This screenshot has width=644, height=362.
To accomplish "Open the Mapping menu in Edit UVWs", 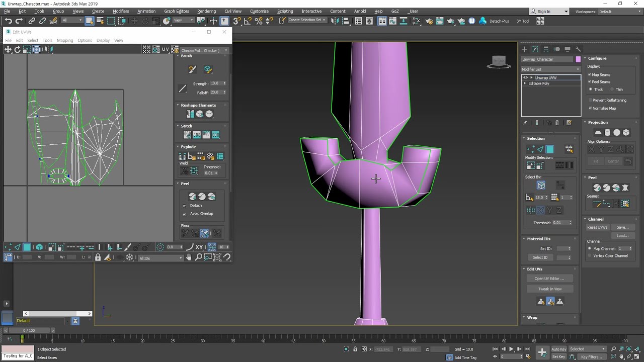I will 65,40.
